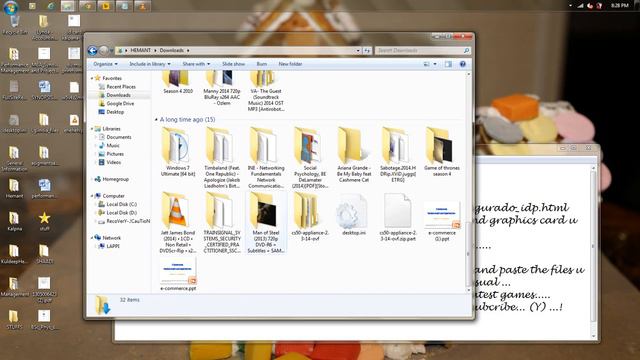Open the Organize dropdown menu
640x360 pixels.
(x=105, y=64)
